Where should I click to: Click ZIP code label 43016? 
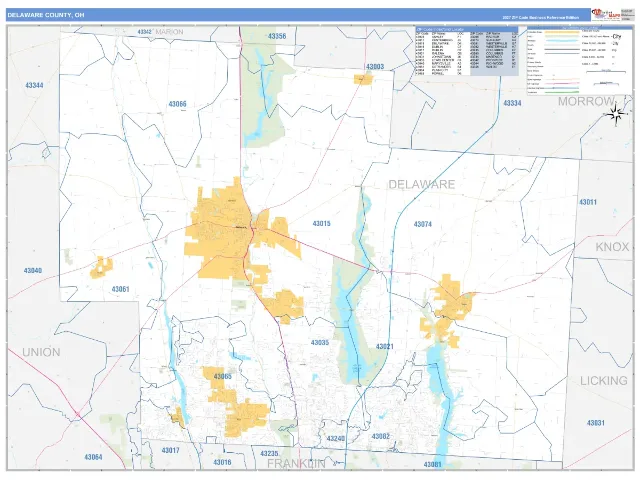tap(222, 462)
